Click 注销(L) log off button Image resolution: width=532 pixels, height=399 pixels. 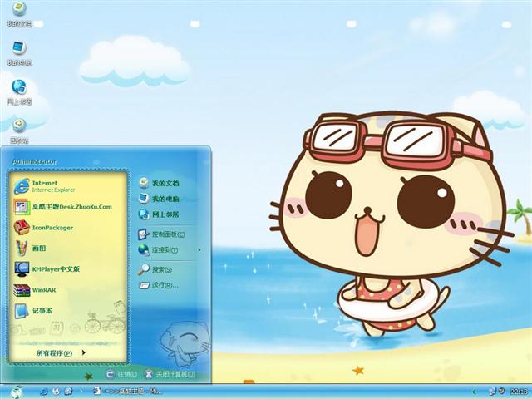122,374
